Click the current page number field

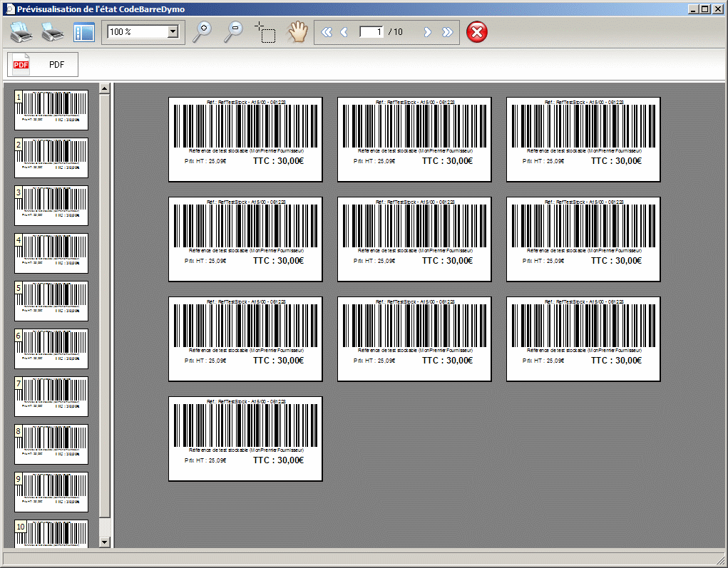point(371,31)
